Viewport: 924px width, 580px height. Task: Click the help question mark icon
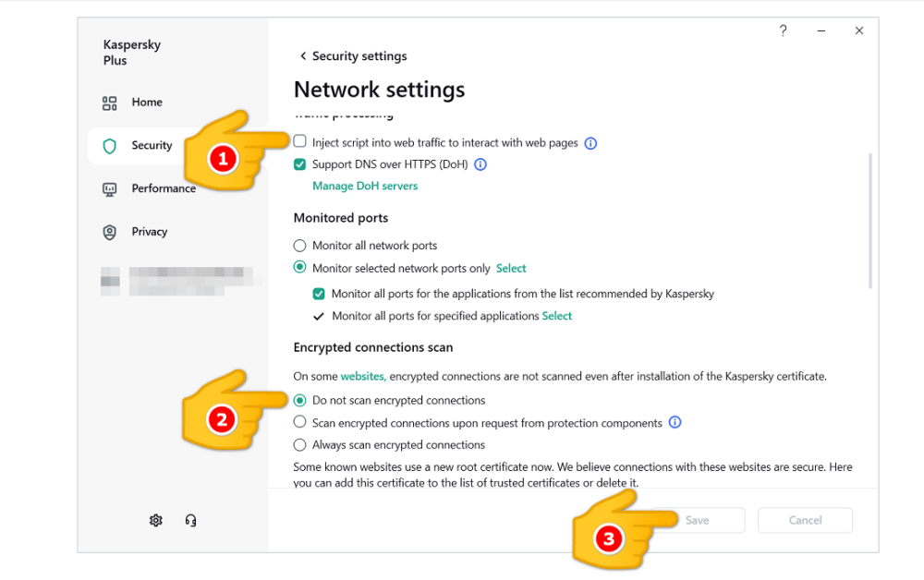(x=784, y=30)
